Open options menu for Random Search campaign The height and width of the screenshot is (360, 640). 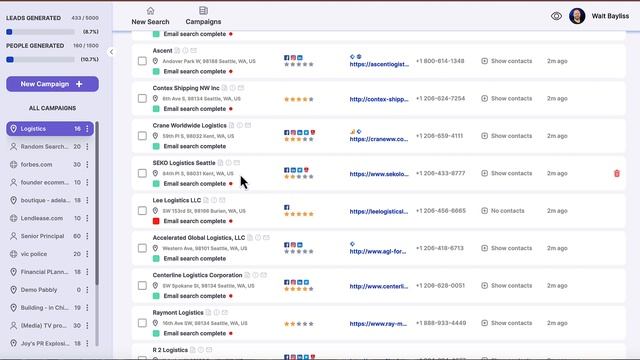(87, 147)
